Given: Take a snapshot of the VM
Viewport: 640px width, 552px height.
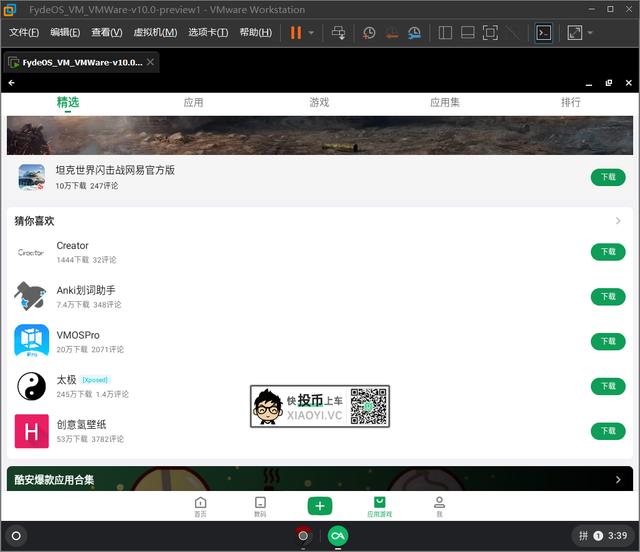Looking at the screenshot, I should [369, 33].
